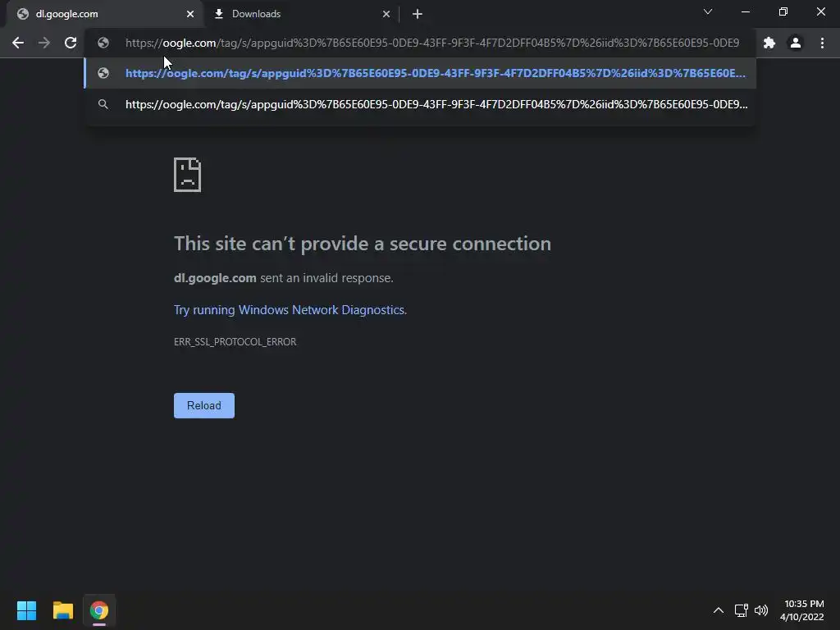Choose the search-icon suggestion in the omnibox list
This screenshot has width=840, height=630.
click(x=435, y=104)
